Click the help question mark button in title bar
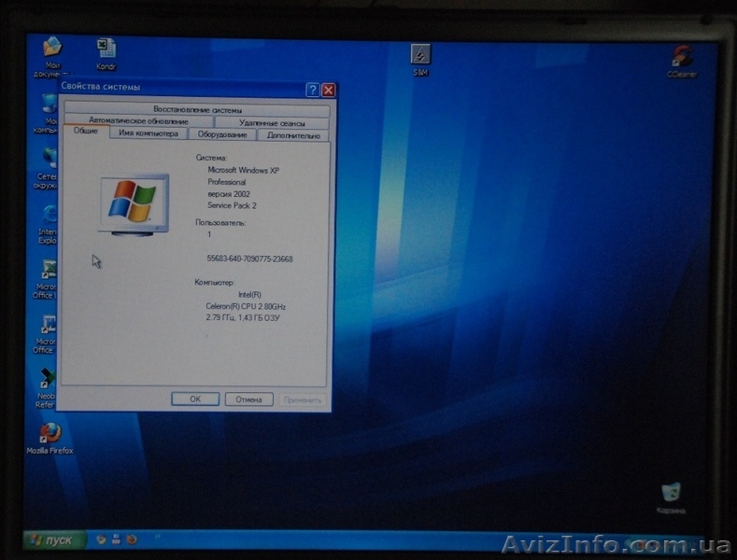Image resolution: width=737 pixels, height=560 pixels. [313, 90]
